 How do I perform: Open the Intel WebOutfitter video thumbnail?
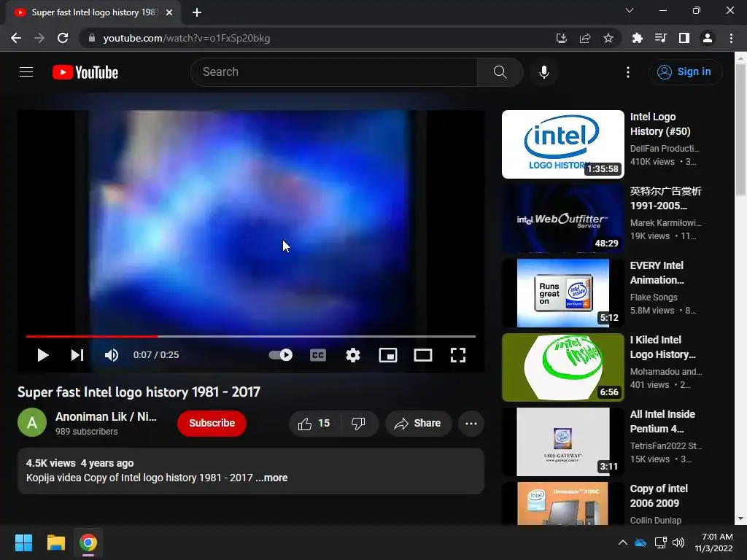click(x=562, y=219)
